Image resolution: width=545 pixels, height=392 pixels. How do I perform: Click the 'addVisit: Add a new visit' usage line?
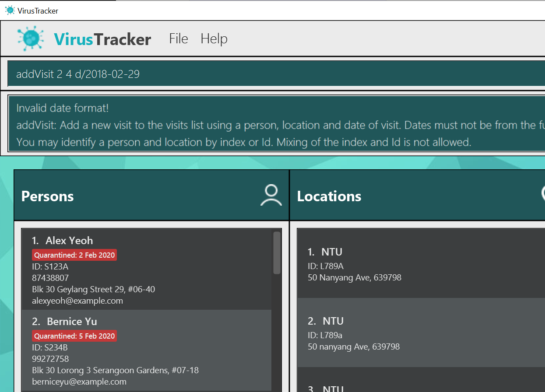pyautogui.click(x=281, y=125)
